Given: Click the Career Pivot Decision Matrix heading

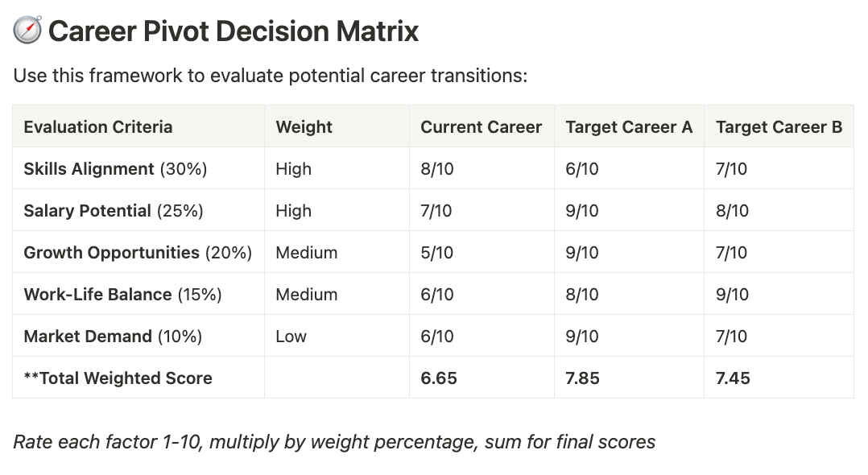Looking at the screenshot, I should point(234,31).
